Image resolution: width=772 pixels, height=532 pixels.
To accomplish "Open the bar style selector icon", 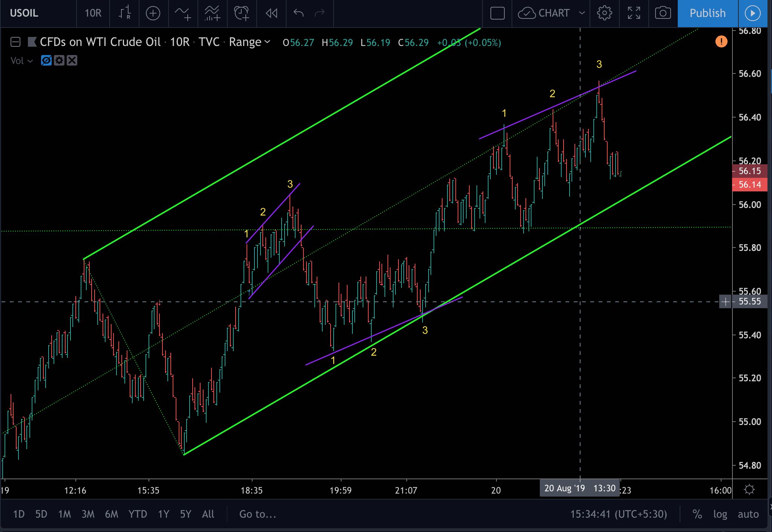I will point(124,13).
